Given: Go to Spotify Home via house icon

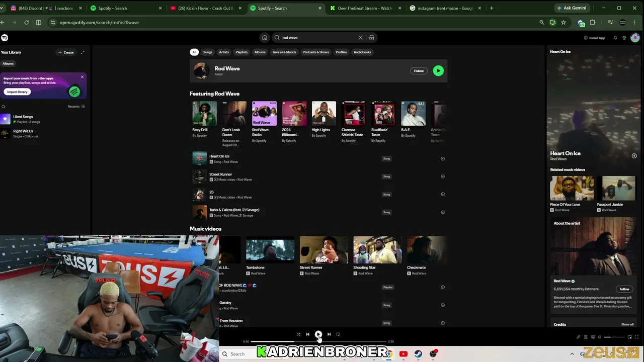Looking at the screenshot, I should (264, 38).
